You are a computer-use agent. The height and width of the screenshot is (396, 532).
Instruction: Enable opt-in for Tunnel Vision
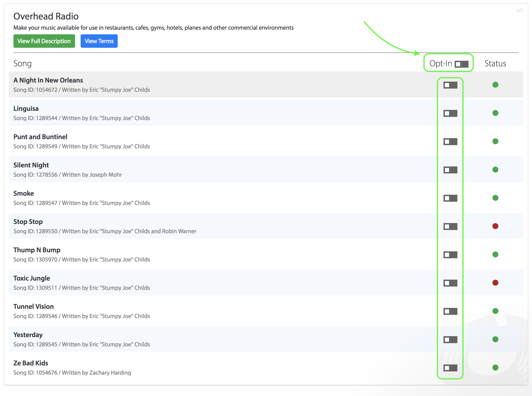tap(450, 311)
